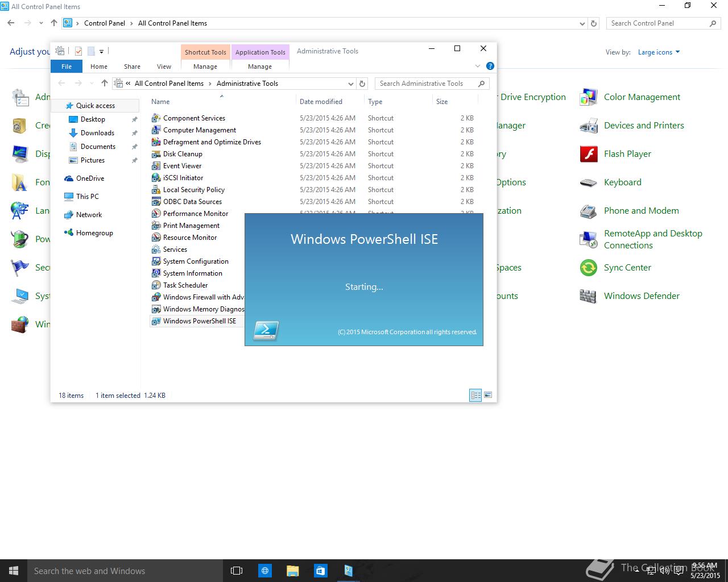728x582 pixels.
Task: Open Task View on the taskbar
Action: click(x=237, y=571)
